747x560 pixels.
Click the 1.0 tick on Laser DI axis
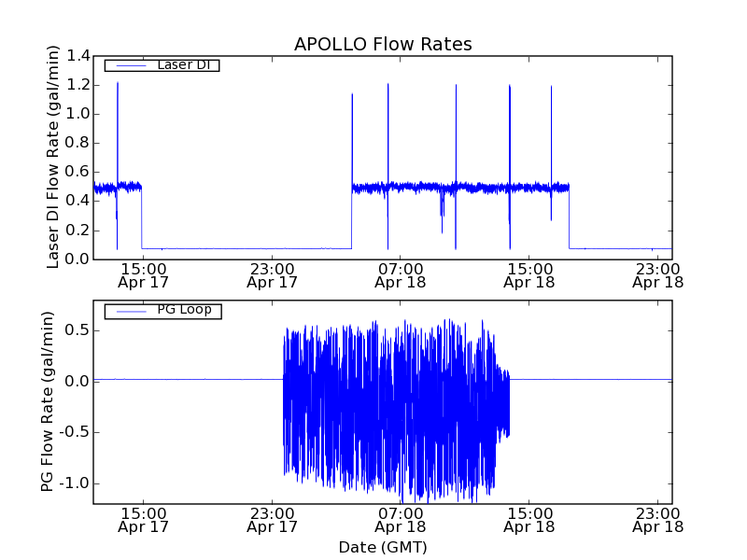click(x=78, y=114)
